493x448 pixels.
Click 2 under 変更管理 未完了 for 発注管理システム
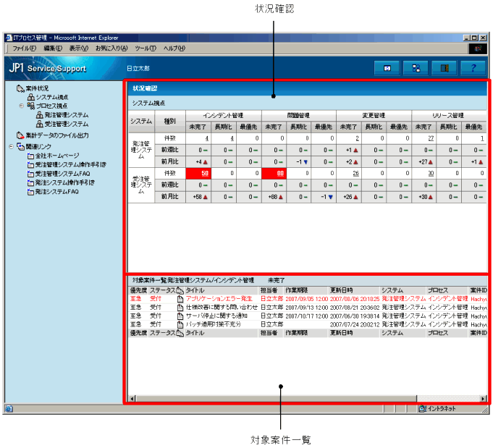[x=357, y=138]
